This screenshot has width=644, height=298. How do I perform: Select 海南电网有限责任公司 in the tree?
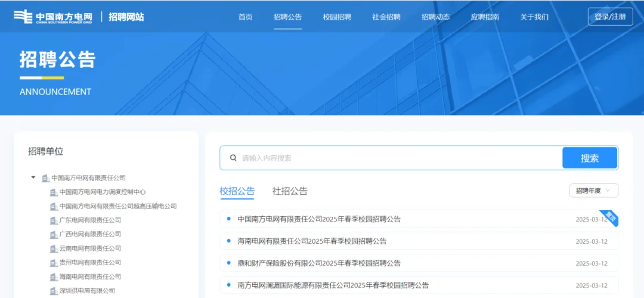(x=91, y=277)
